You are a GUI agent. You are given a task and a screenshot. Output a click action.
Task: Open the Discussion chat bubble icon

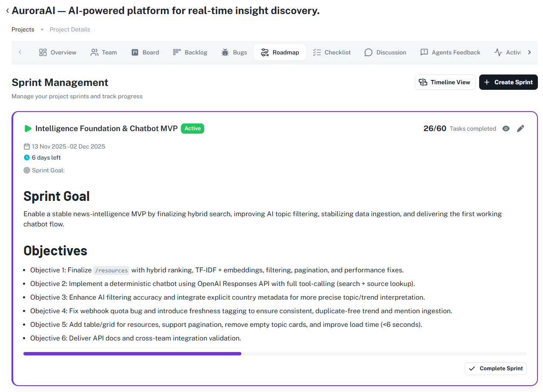(x=368, y=52)
